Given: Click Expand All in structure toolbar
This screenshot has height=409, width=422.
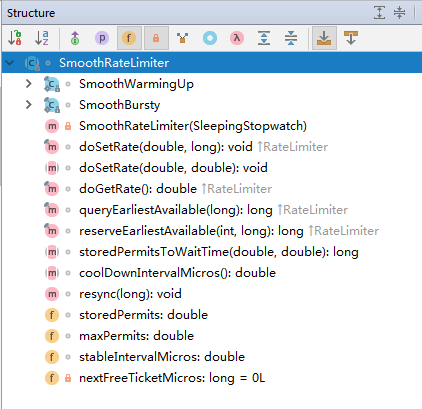Looking at the screenshot, I should [x=264, y=38].
